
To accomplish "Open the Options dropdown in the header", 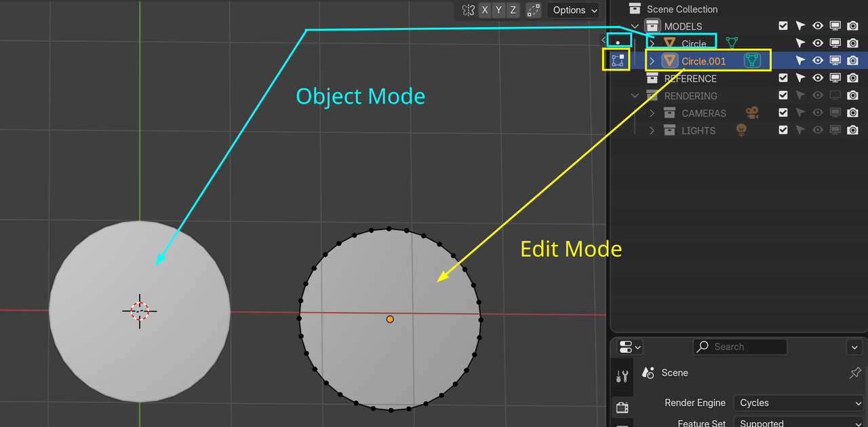I will click(x=573, y=10).
